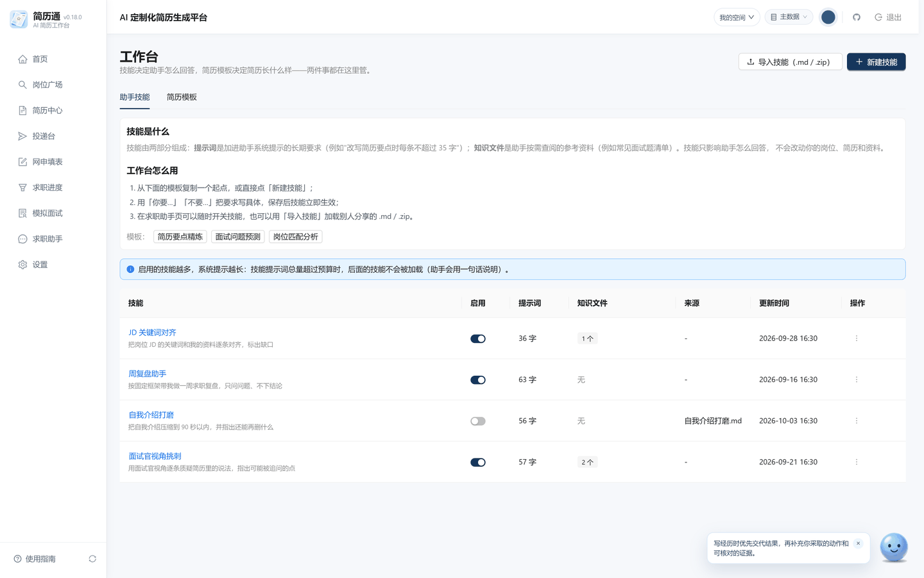Screen dimensions: 924x578
Task: Open the JD 关键词对齐 skill link
Action: (x=152, y=333)
